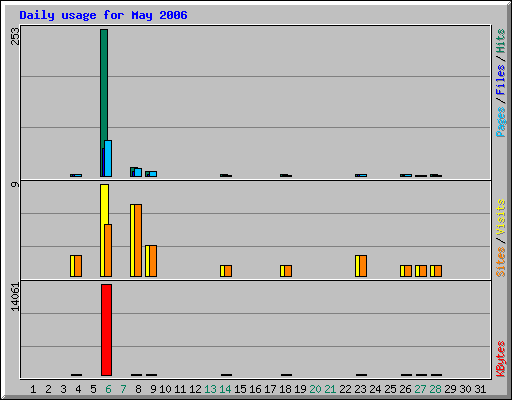
Task: Click the chart title 'Daily usage for May 2006'
Action: coord(103,15)
